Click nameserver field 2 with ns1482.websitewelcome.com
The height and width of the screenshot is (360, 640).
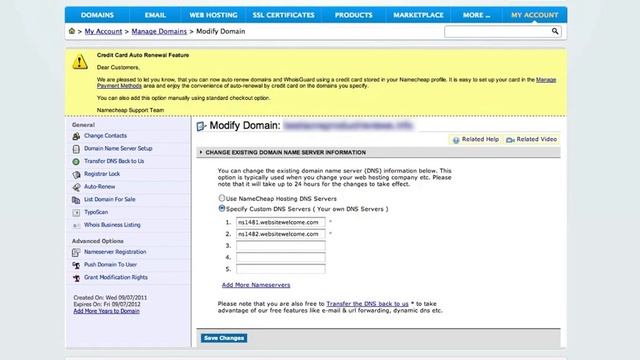pos(281,234)
